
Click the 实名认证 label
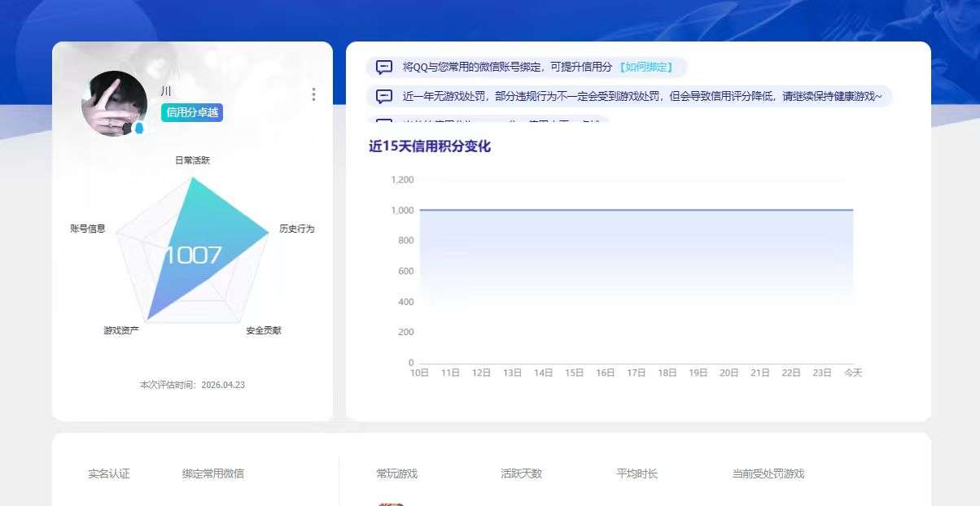click(x=109, y=473)
